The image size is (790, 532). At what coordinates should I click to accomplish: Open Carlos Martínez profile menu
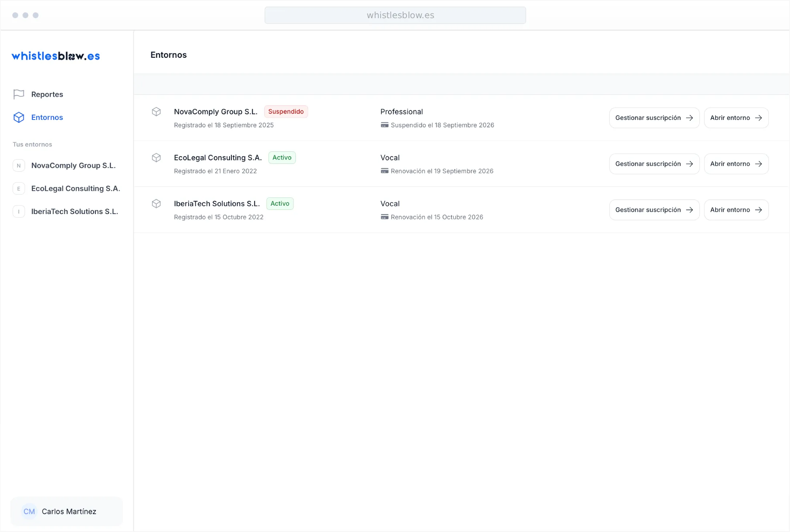click(69, 512)
